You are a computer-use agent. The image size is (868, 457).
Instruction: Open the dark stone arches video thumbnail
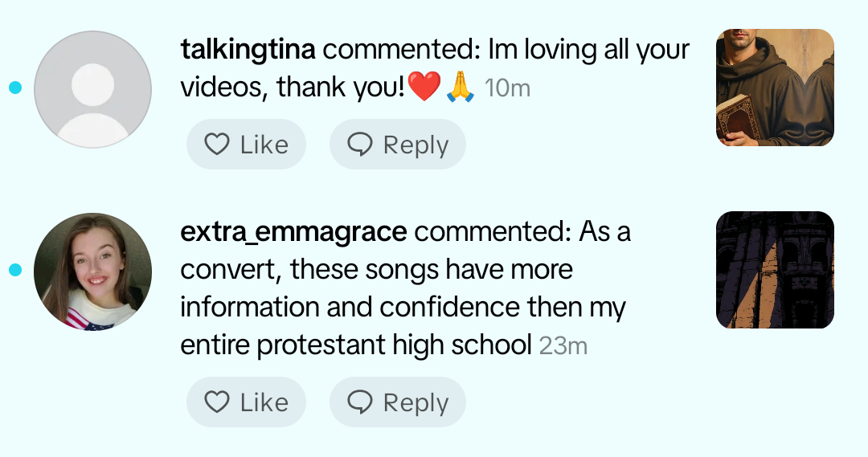(775, 270)
